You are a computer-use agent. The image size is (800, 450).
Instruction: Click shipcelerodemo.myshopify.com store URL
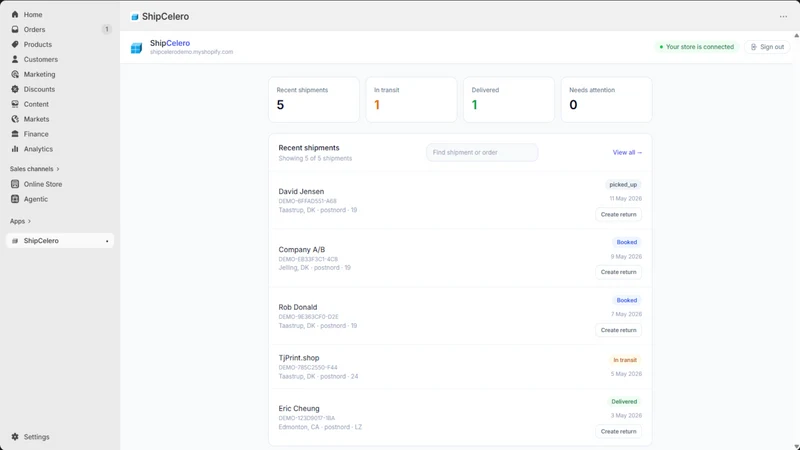[191, 52]
